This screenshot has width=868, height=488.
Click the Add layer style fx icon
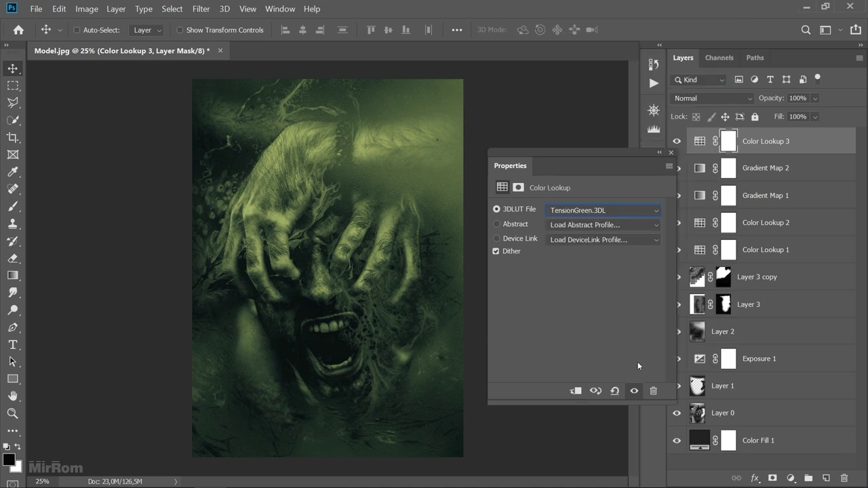click(x=754, y=478)
